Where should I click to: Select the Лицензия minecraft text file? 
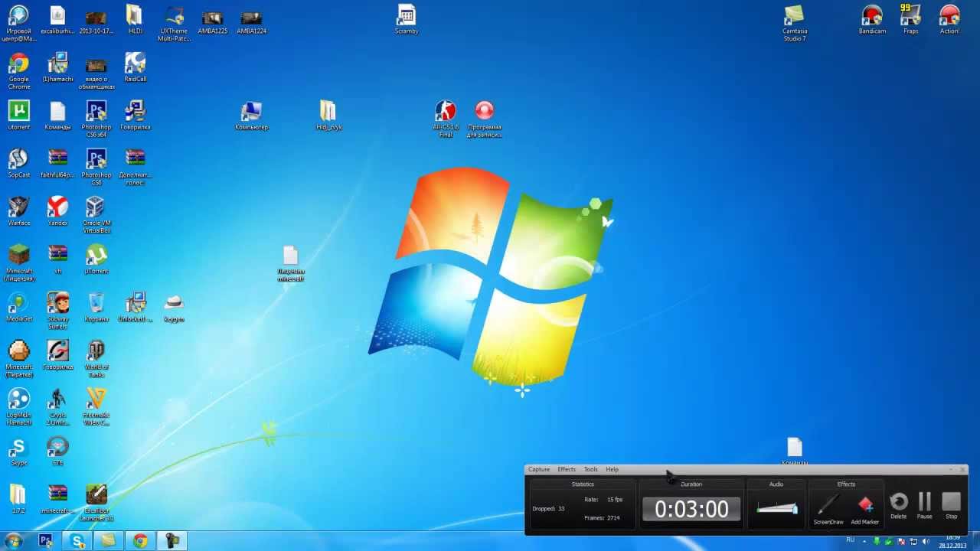290,263
